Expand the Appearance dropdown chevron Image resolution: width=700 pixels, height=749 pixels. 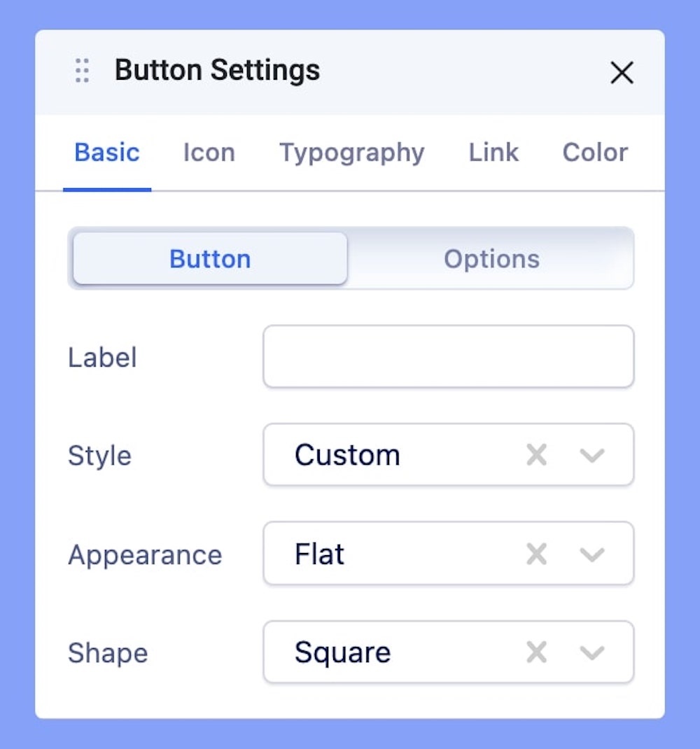coord(592,554)
